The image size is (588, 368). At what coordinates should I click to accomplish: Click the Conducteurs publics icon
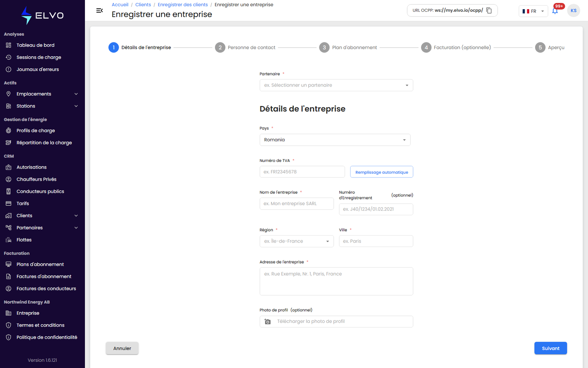click(8, 191)
